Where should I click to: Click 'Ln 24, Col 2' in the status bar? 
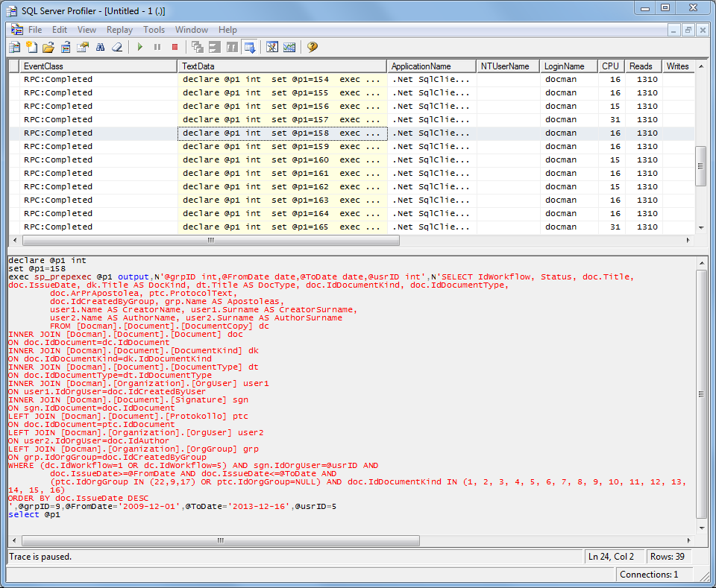click(x=611, y=557)
